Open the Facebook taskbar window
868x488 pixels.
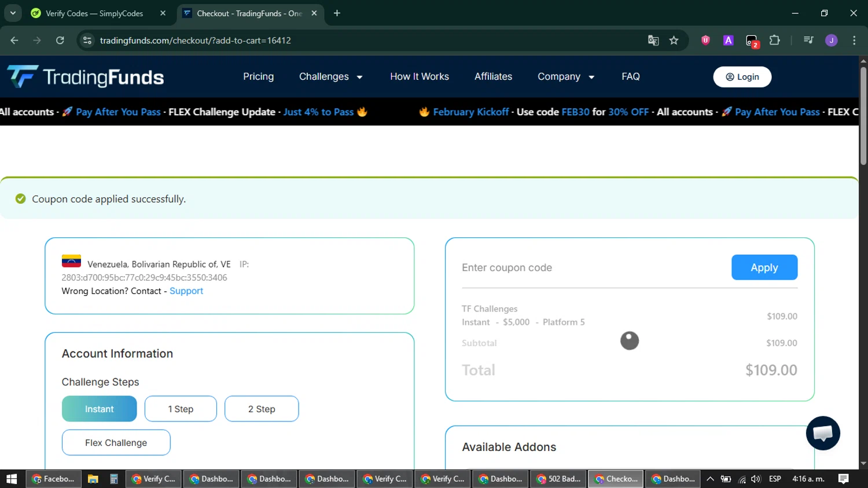[53, 479]
